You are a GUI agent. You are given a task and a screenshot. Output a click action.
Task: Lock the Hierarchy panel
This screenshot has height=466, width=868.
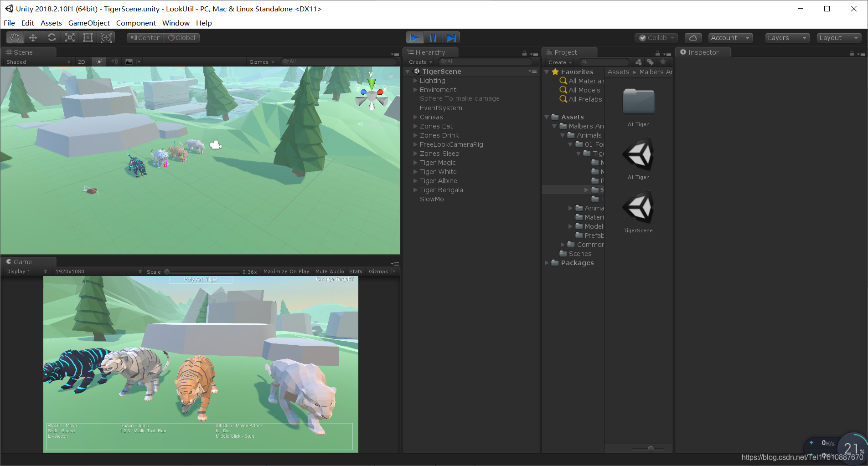point(524,53)
